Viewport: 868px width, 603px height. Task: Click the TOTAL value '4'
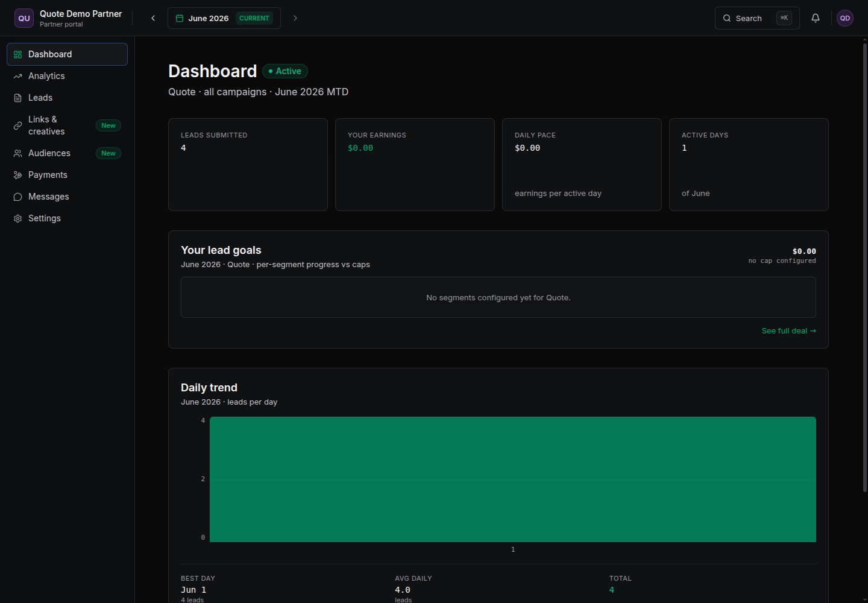click(612, 590)
